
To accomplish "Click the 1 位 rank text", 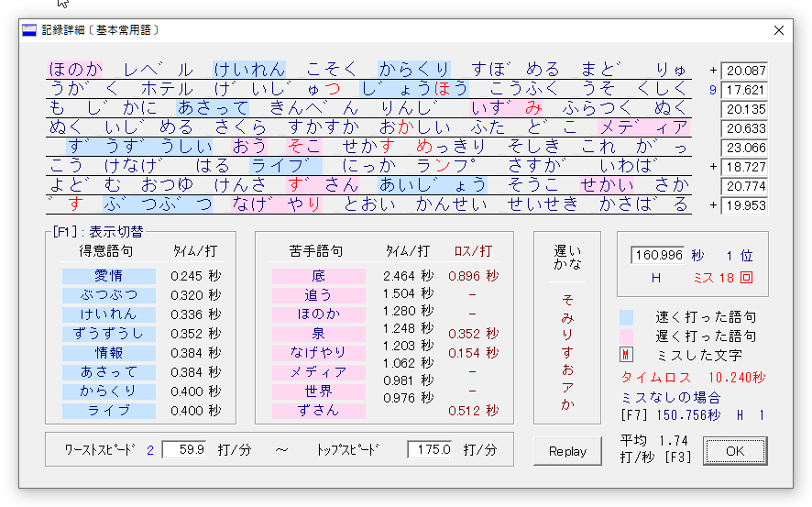I will click(739, 256).
